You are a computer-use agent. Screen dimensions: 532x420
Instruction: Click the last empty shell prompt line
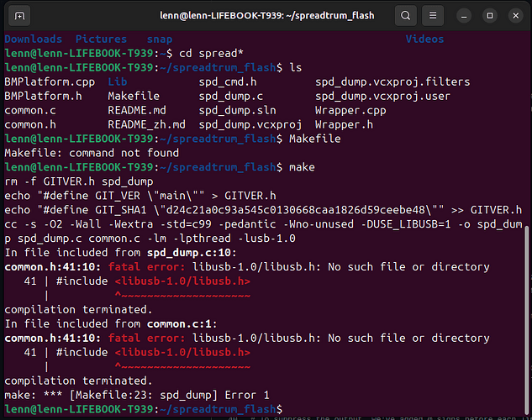tap(143, 409)
